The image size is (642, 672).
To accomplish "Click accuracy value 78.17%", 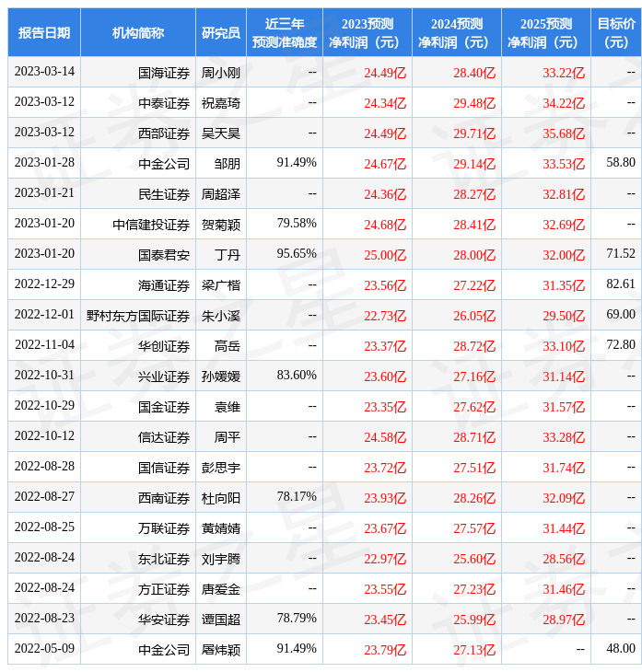I will tap(297, 497).
